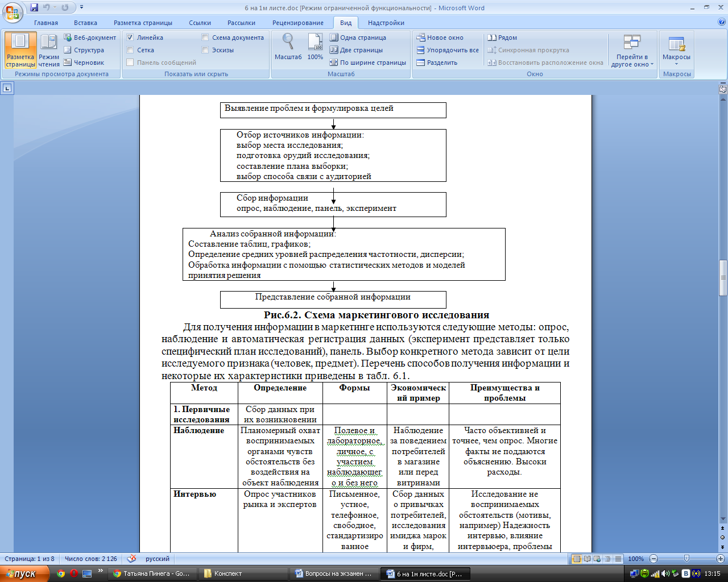The image size is (728, 582).
Task: Click zoom slider handle
Action: [x=686, y=559]
